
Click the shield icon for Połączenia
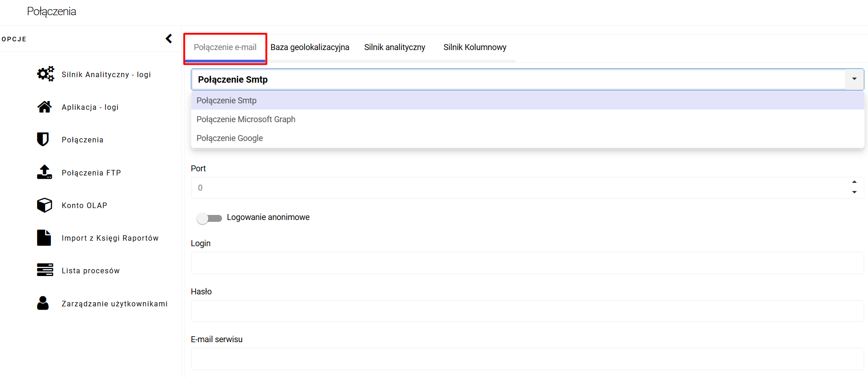pos(43,139)
